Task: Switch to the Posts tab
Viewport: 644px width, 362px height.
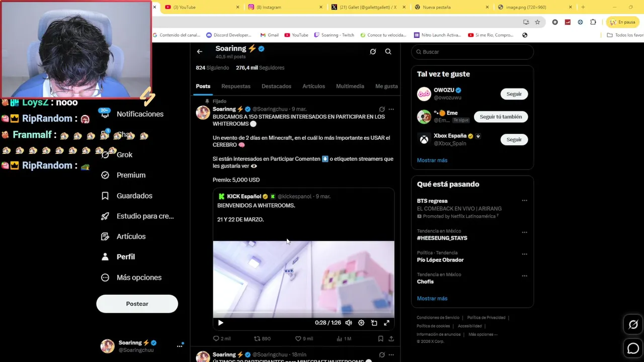Action: coord(203,86)
